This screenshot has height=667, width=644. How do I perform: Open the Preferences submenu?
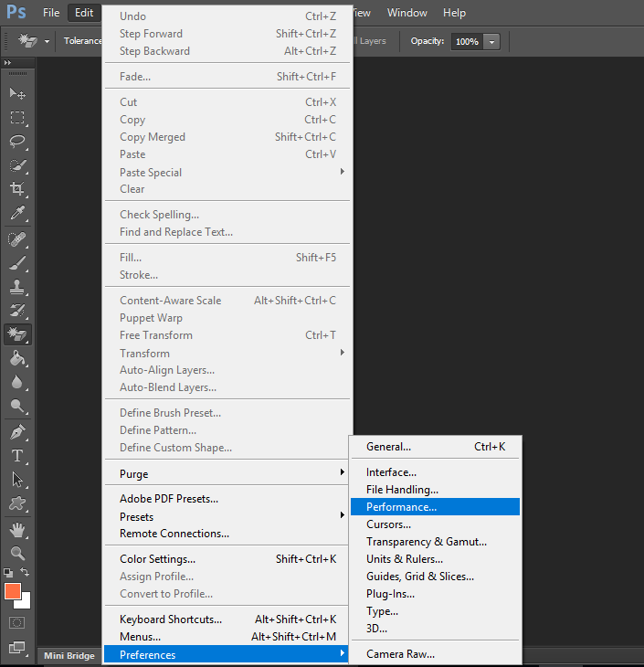coord(227,654)
